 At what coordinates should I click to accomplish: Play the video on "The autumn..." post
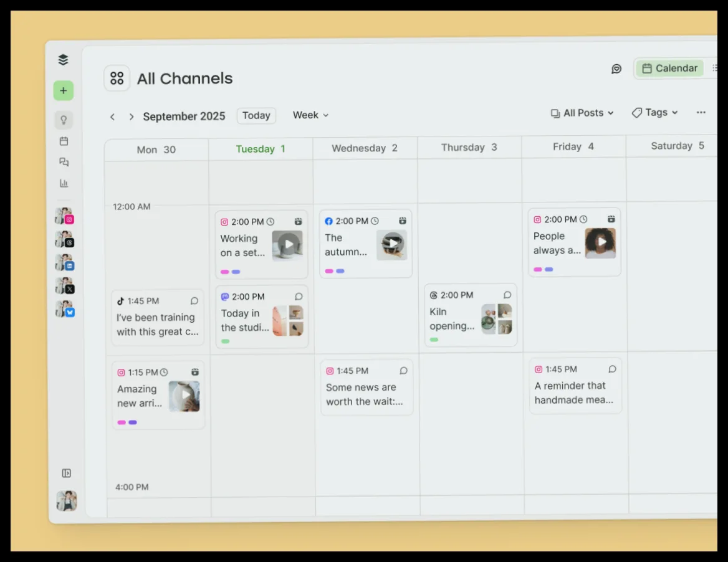[392, 244]
